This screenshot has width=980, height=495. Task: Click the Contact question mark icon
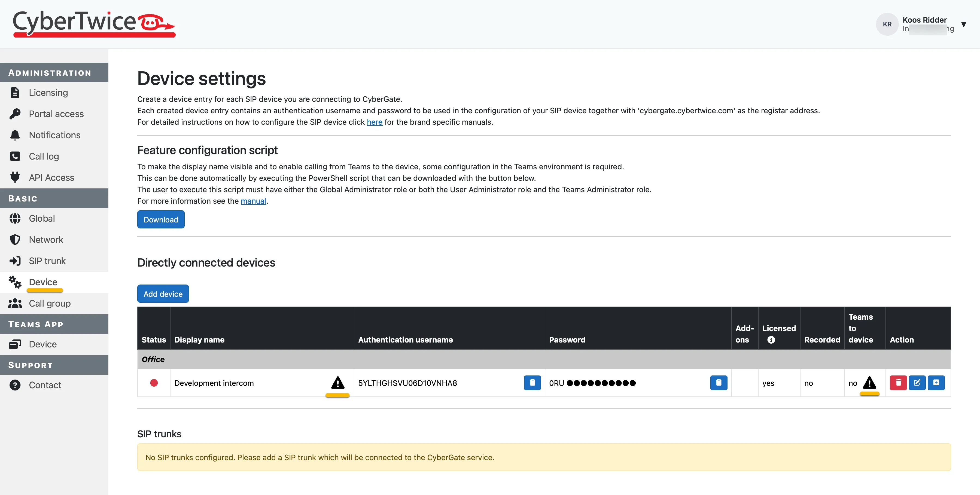coord(15,385)
